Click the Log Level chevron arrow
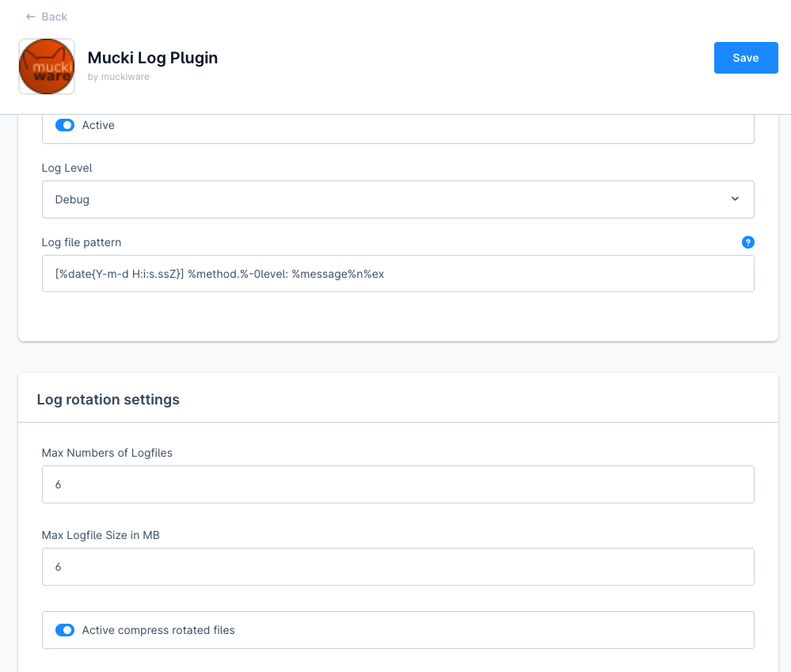This screenshot has height=672, width=791. point(735,199)
